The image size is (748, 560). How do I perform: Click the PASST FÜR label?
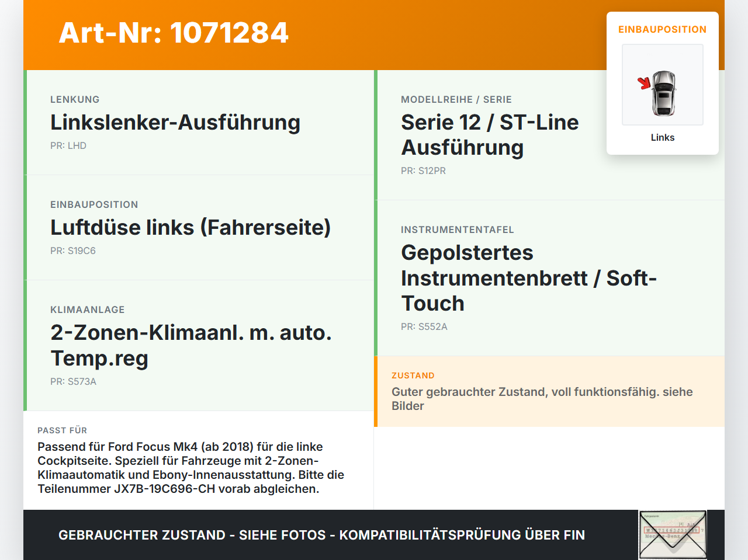pyautogui.click(x=62, y=430)
